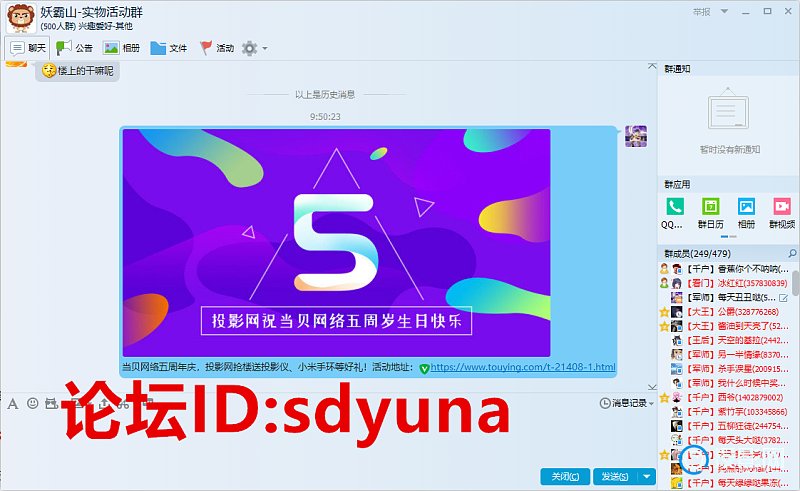Open the 公告 announcements tab

tap(74, 48)
